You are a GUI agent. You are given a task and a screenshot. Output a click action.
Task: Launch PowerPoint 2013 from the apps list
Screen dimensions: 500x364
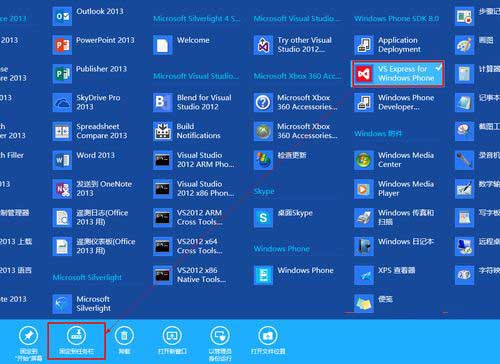[94, 45]
